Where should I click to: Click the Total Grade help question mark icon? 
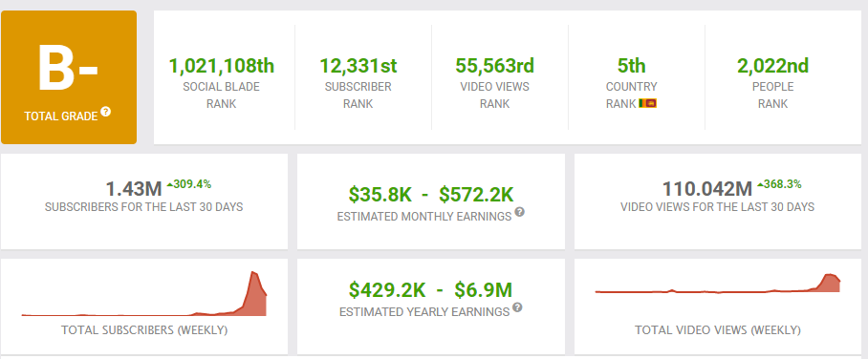pyautogui.click(x=106, y=112)
